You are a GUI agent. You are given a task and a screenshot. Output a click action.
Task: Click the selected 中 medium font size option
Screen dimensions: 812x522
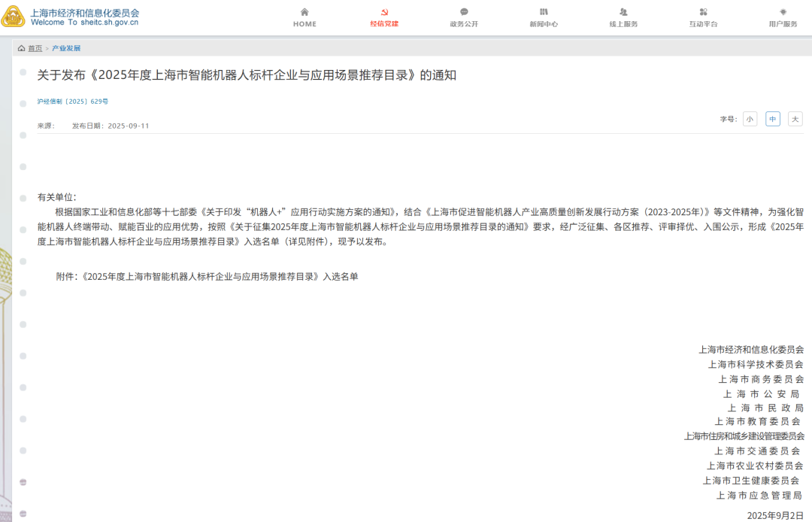click(772, 119)
